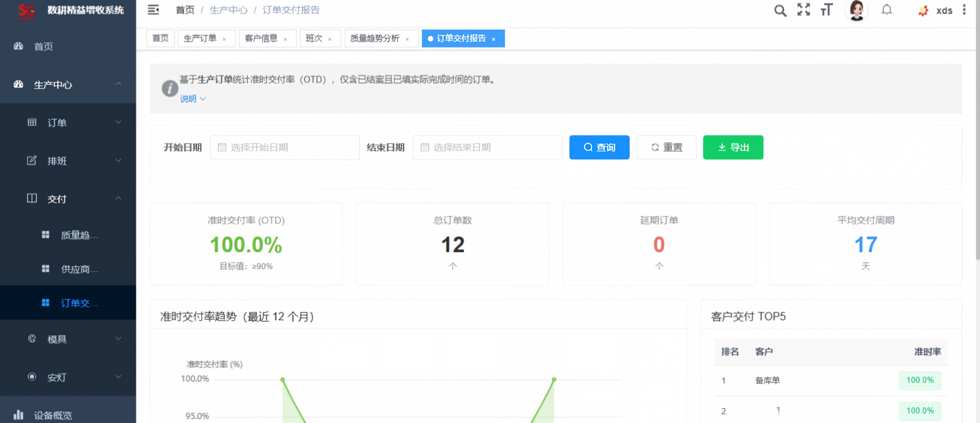980x423 pixels.
Task: Click the 生产中心 breadcrumb
Action: 228,10
